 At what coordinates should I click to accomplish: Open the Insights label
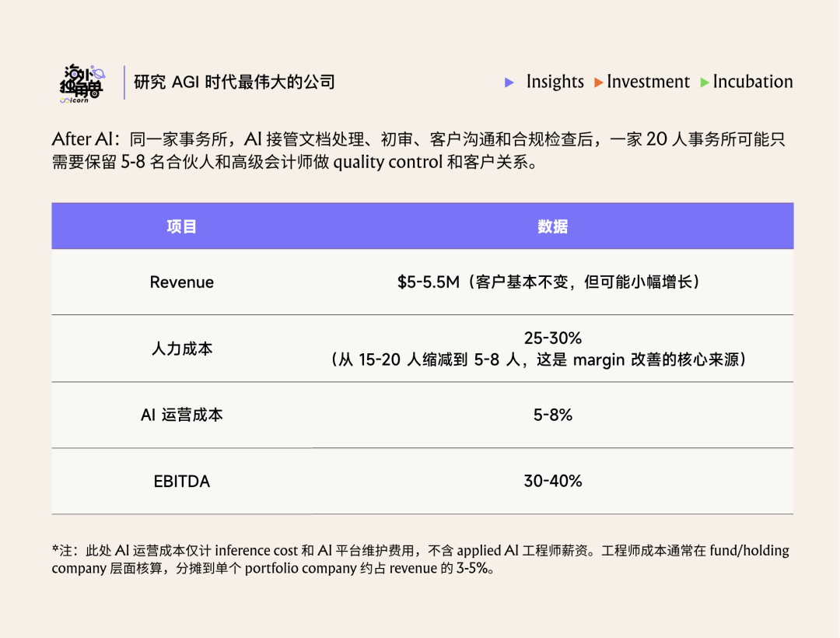(555, 82)
